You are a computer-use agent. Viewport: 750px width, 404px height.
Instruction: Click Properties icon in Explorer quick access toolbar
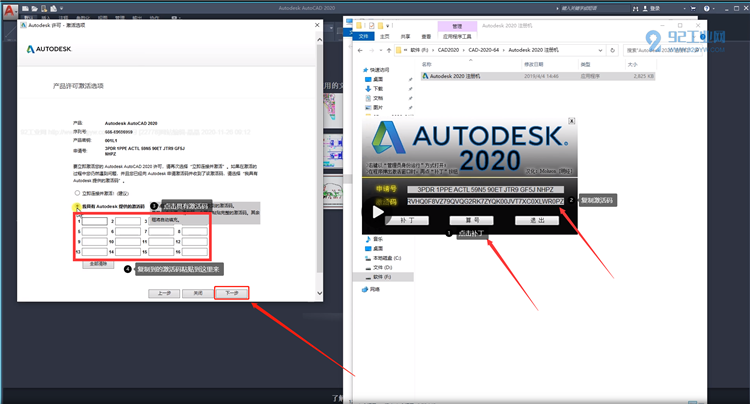(372, 25)
